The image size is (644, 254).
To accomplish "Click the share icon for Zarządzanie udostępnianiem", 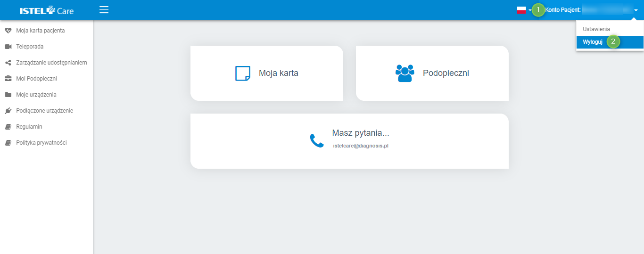I will point(8,63).
